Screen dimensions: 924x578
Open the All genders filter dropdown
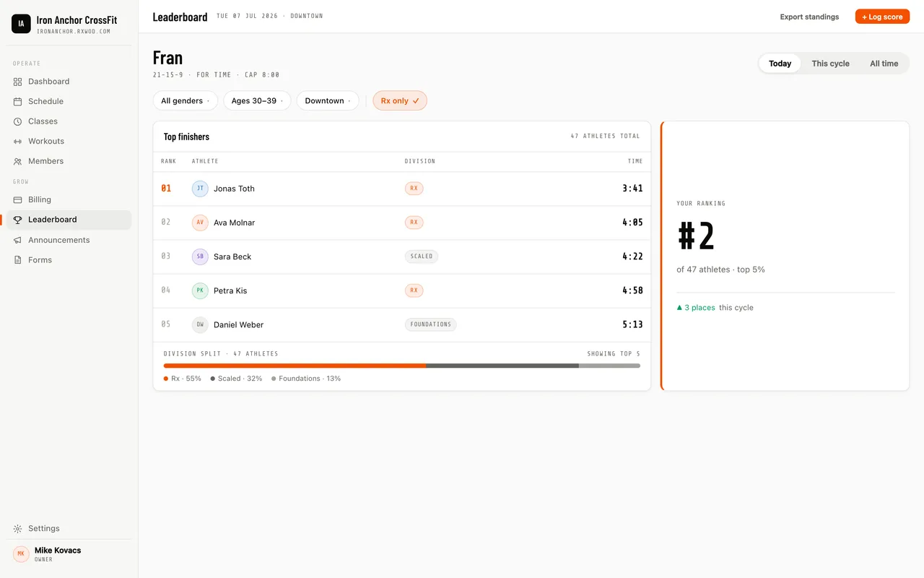[x=186, y=101]
